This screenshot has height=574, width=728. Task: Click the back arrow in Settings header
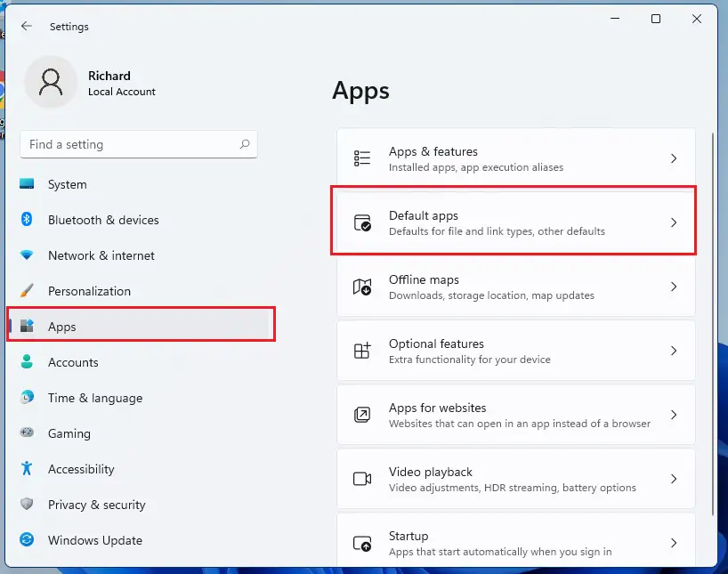pos(27,27)
